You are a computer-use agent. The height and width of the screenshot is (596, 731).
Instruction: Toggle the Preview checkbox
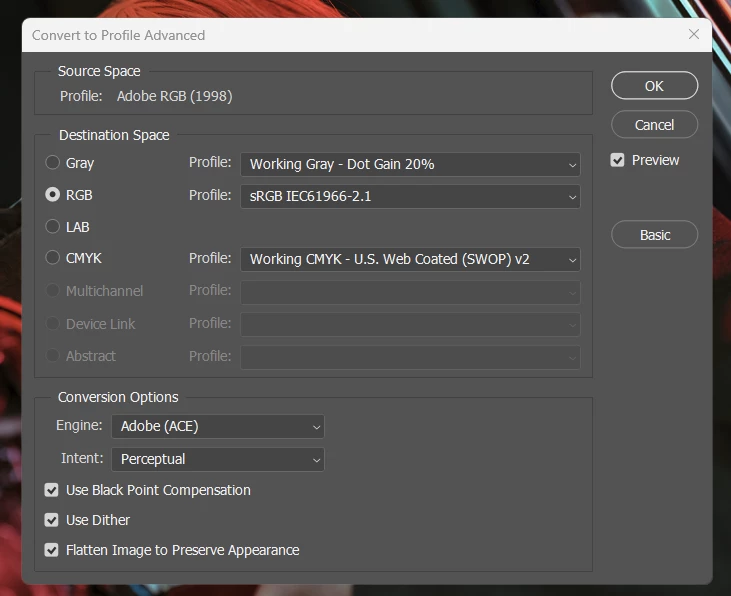point(617,160)
